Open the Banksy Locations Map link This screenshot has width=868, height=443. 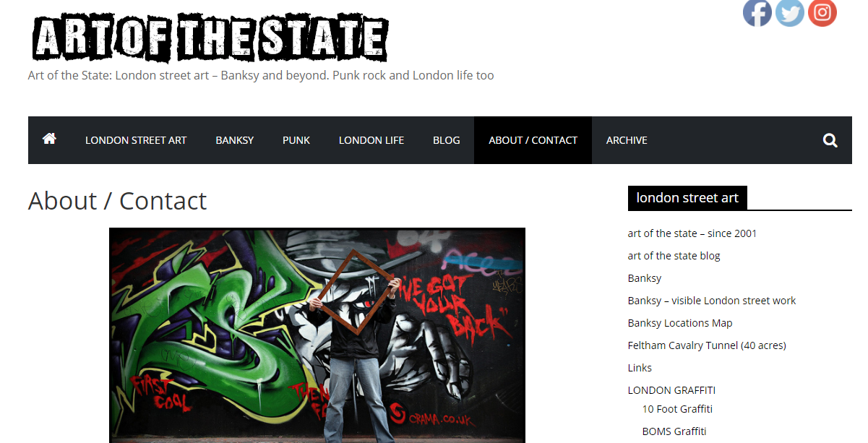pyautogui.click(x=680, y=323)
